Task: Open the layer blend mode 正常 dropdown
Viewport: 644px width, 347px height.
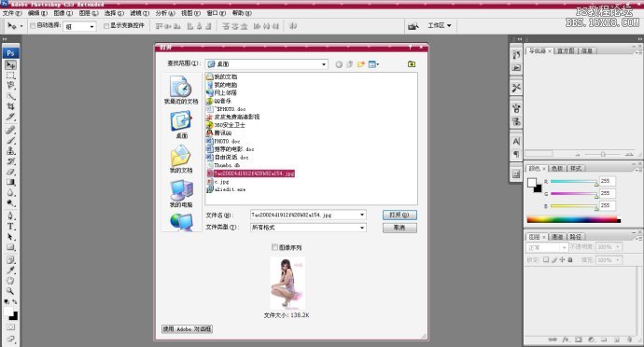Action: coord(547,247)
